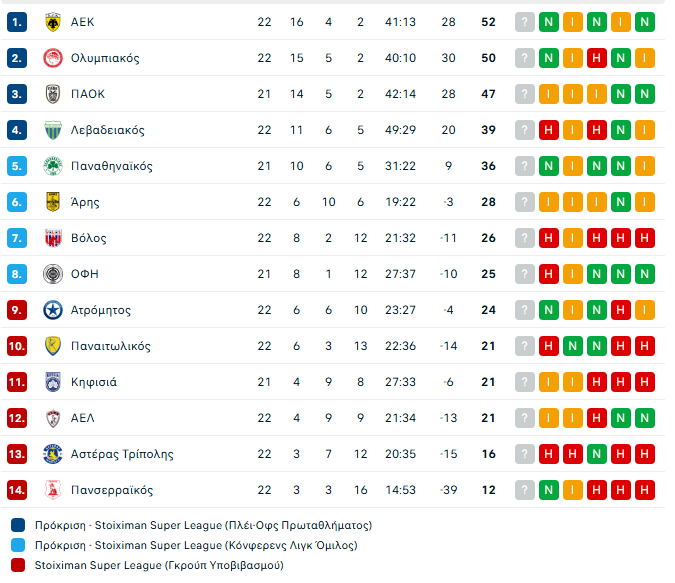Open the Παναιτωλικός team link
This screenshot has width=675, height=583.
[x=111, y=346]
